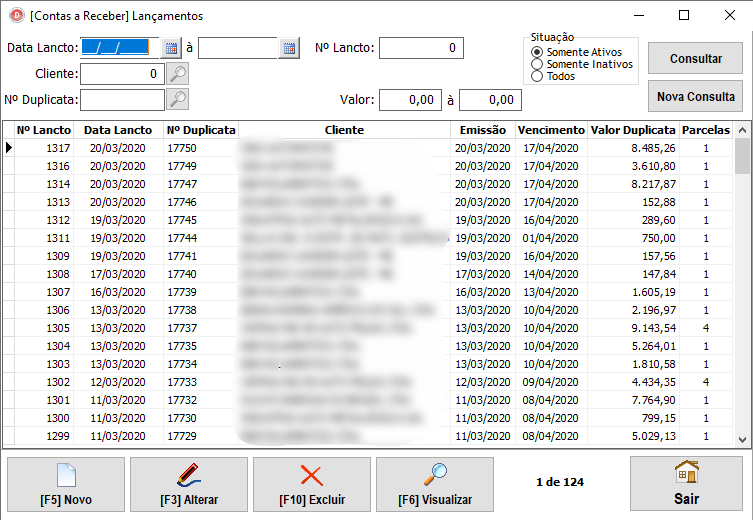View selected entry with F6 Visualizar
Image resolution: width=753 pixels, height=520 pixels.
435,484
